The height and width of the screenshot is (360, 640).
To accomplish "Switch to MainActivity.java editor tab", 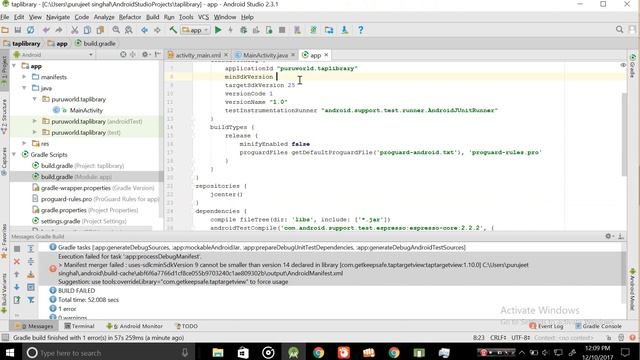I will tap(265, 55).
